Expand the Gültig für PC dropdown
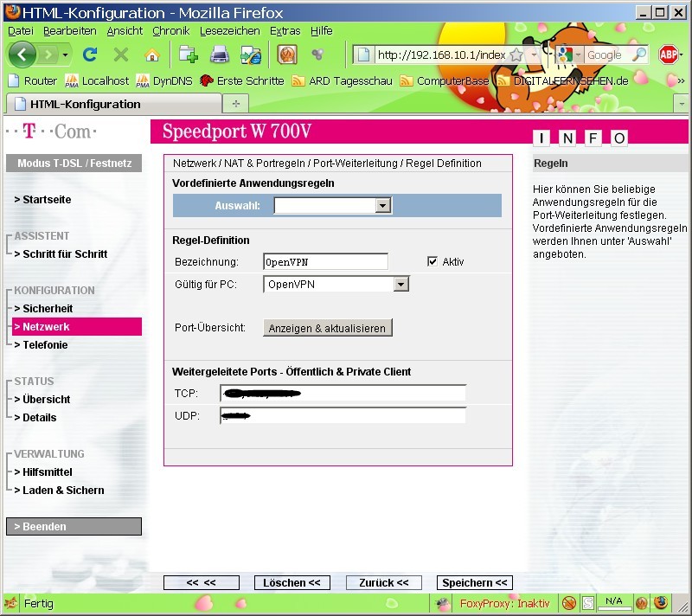The image size is (692, 616). tap(400, 284)
